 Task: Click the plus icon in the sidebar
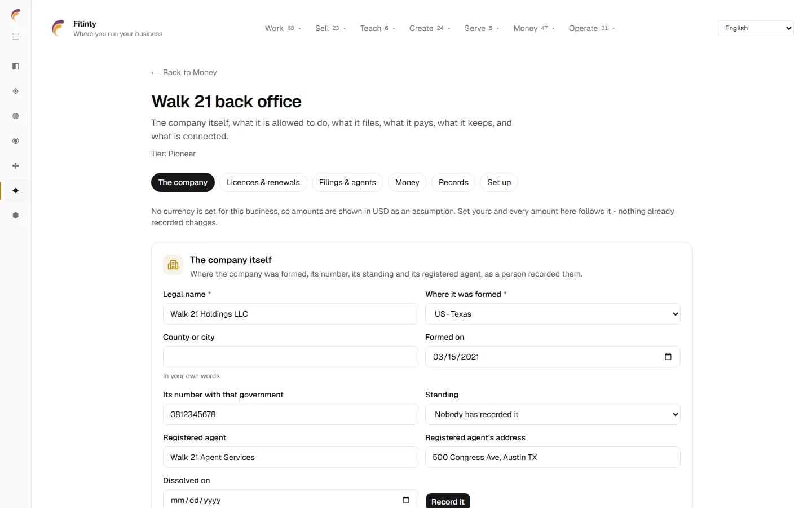[16, 166]
